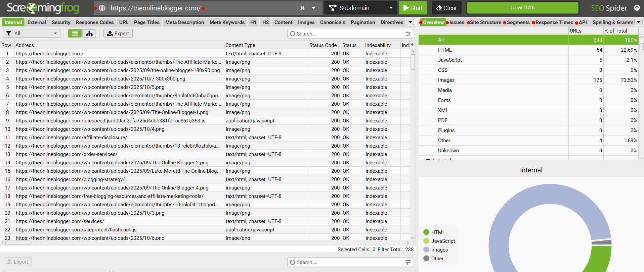
Task: Sort by the Address column header
Action: coord(119,45)
